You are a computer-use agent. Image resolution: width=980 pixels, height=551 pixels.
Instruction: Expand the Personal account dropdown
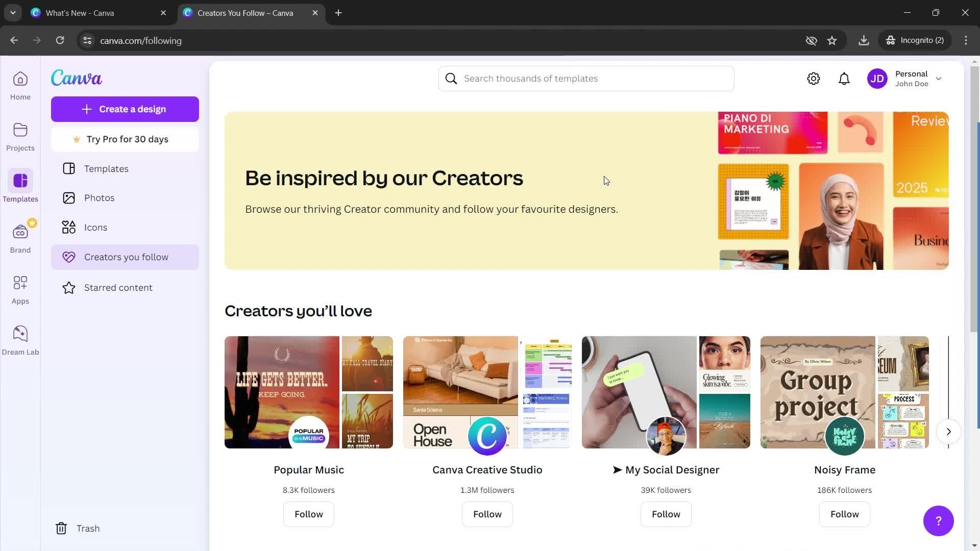point(939,78)
